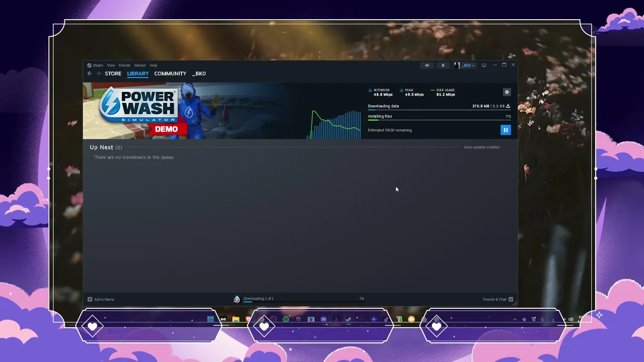This screenshot has height=362, width=644.
Task: Click the '7%' value beside Installing files
Action: tap(508, 116)
